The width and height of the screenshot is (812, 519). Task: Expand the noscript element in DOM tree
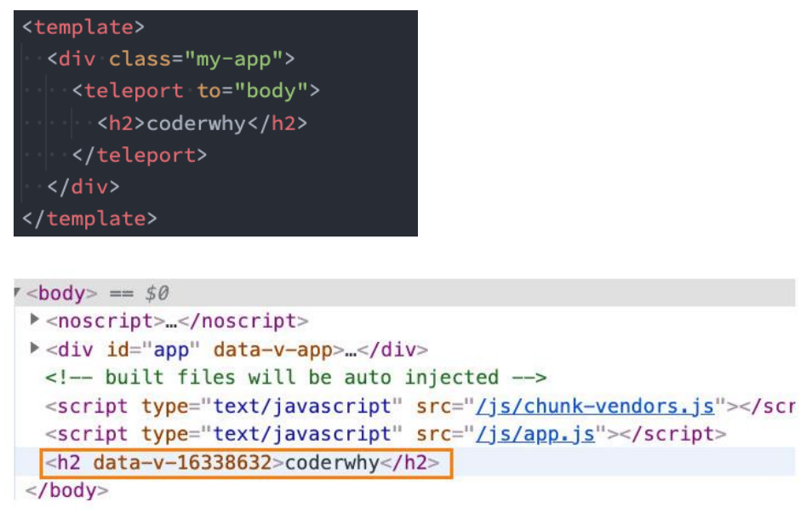pyautogui.click(x=34, y=319)
